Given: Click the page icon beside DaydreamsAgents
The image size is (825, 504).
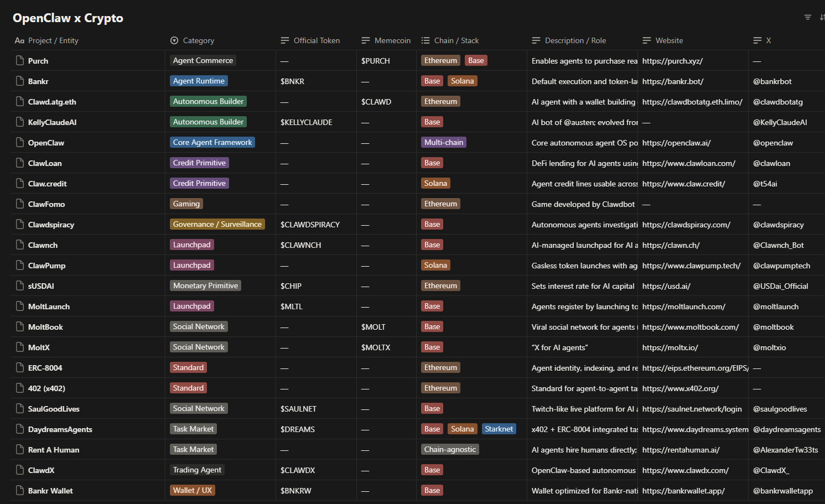Looking at the screenshot, I should point(20,429).
